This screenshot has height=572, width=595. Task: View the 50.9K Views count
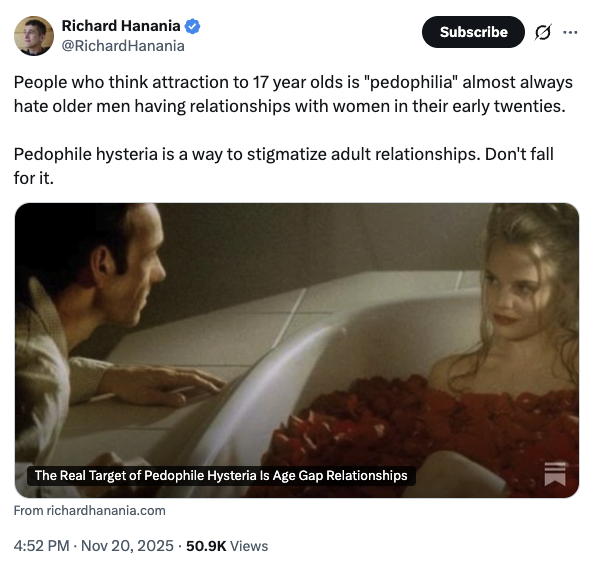coord(227,546)
